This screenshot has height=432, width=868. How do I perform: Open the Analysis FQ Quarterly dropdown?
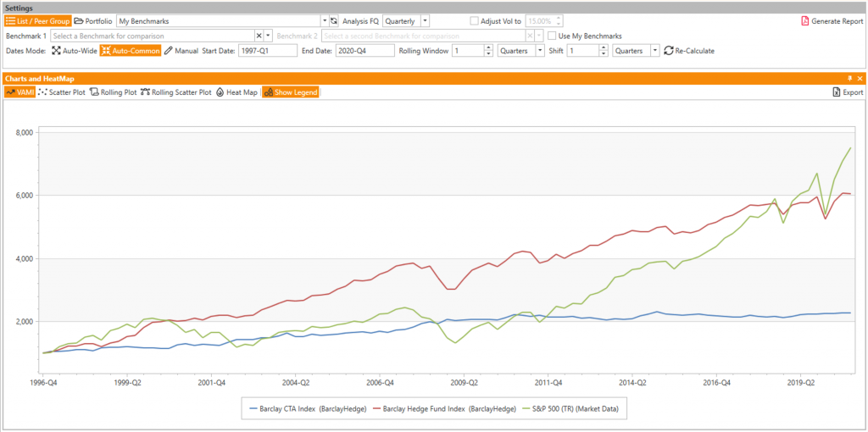[425, 20]
